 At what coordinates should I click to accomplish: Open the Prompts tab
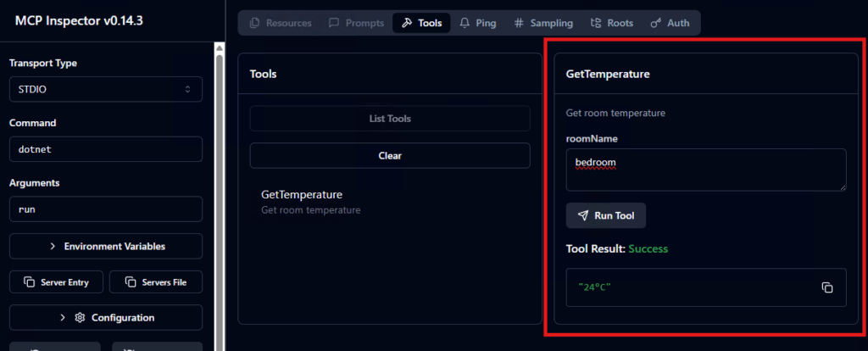pyautogui.click(x=356, y=23)
